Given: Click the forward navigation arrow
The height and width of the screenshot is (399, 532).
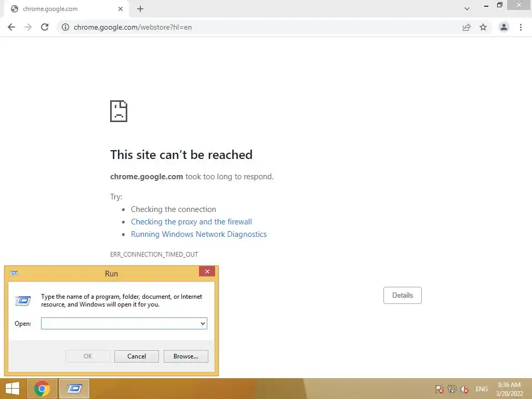Looking at the screenshot, I should 28,27.
